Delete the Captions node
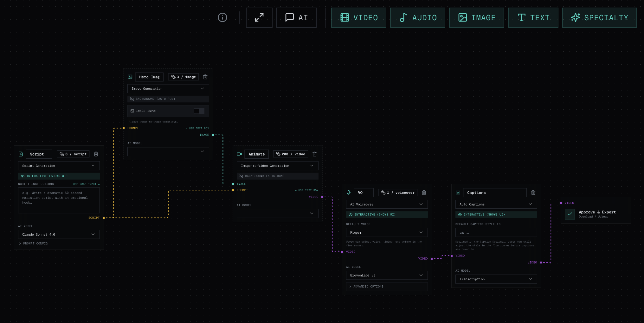This screenshot has width=644, height=323. 533,193
